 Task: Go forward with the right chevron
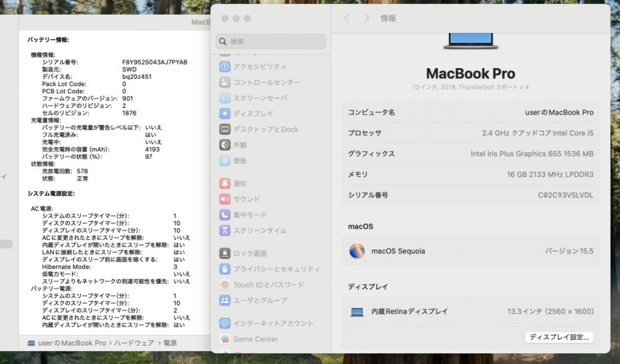coord(366,18)
